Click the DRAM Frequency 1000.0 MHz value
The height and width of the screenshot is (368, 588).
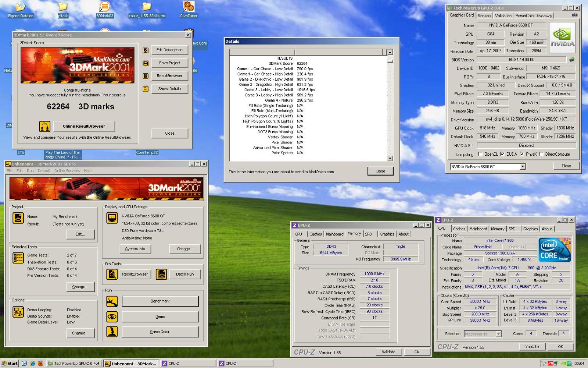374,274
